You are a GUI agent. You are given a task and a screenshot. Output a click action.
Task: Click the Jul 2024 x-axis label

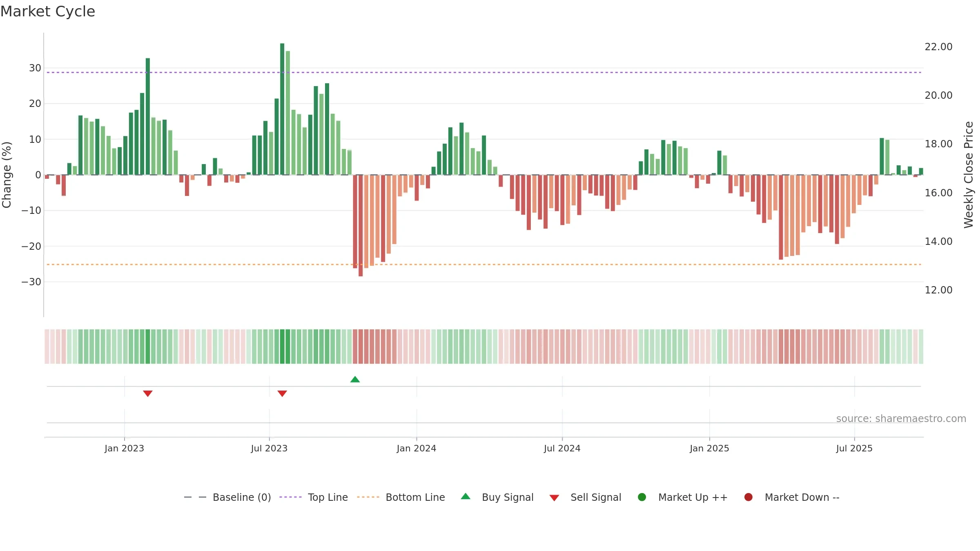point(562,448)
